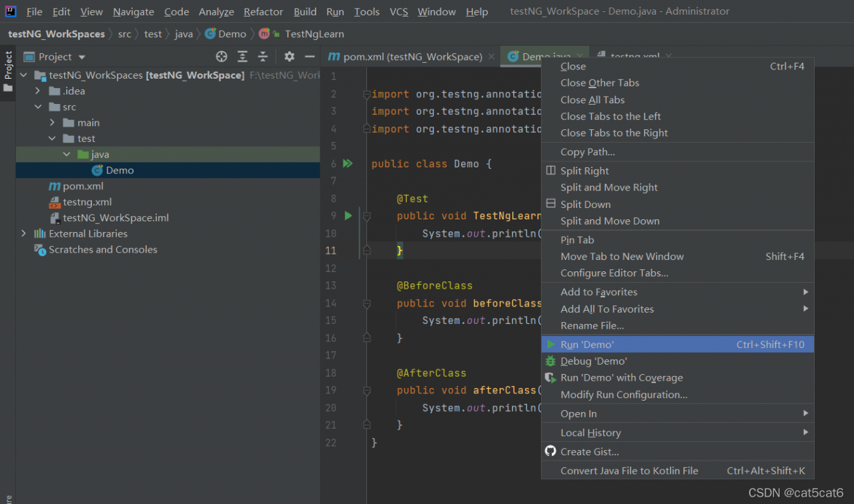Select testNG_WorkSpace.iml file

116,218
